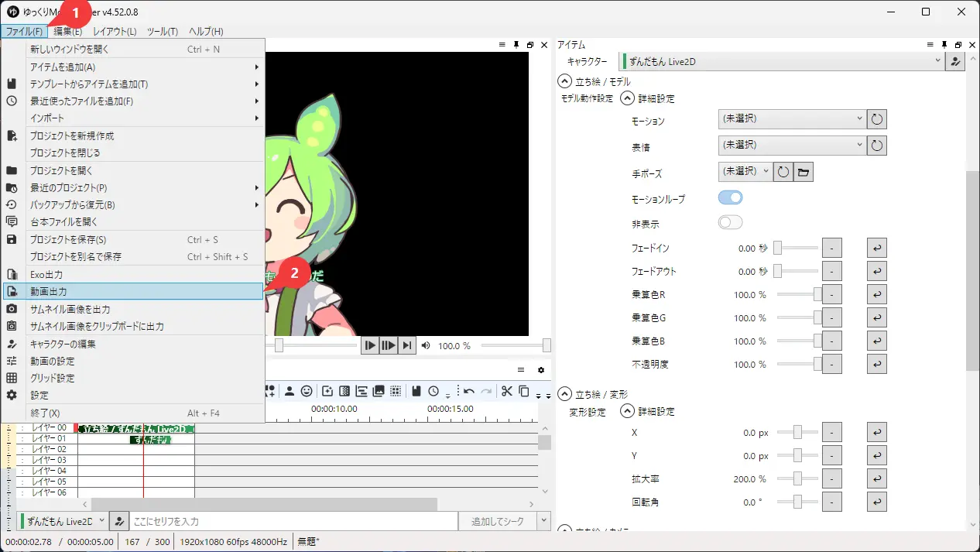Click the 拡大率 slider
This screenshot has height=552, width=980.
(797, 478)
